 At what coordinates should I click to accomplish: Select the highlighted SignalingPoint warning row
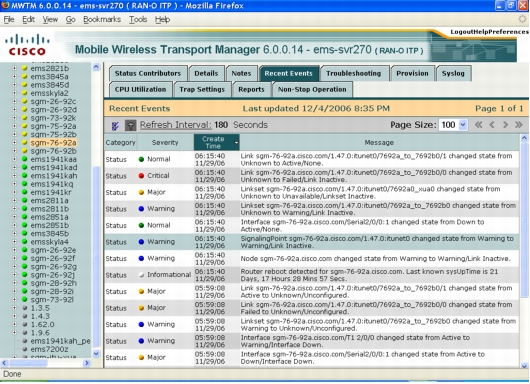311,242
